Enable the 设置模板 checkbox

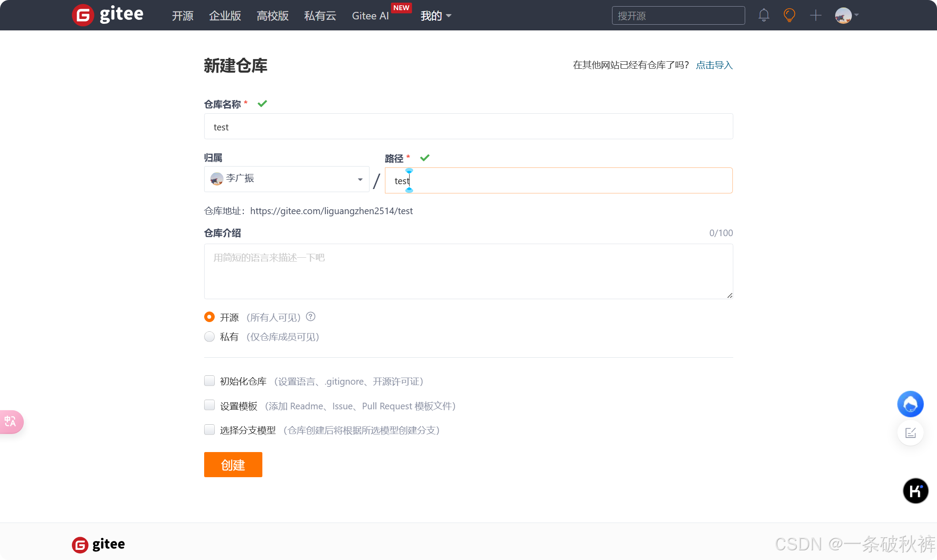pos(209,405)
